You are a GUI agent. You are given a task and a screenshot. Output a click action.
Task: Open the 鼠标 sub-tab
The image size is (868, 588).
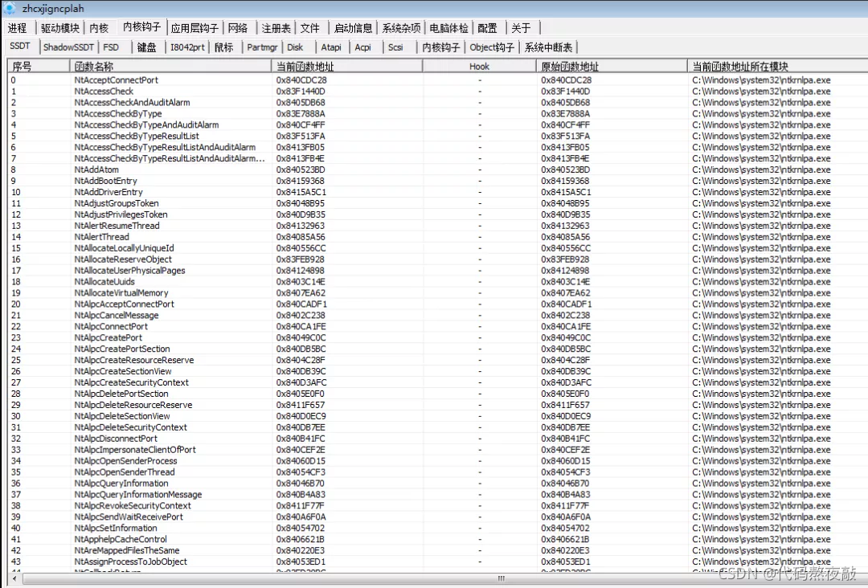pos(224,47)
